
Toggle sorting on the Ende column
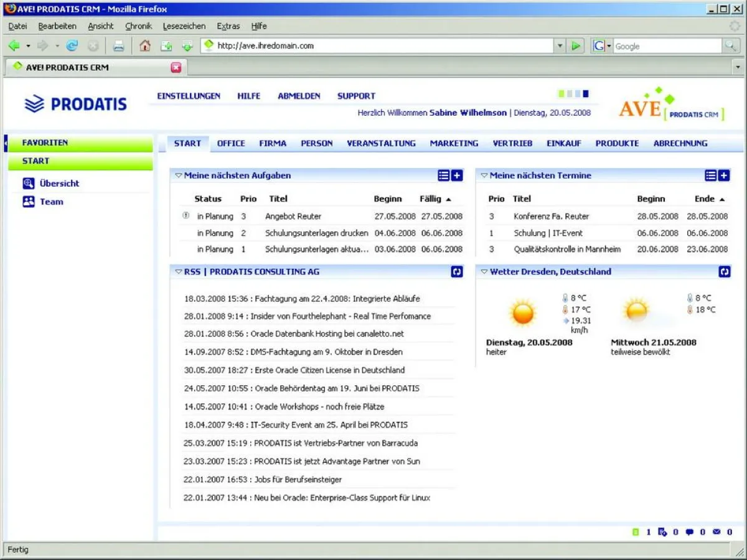click(x=705, y=198)
